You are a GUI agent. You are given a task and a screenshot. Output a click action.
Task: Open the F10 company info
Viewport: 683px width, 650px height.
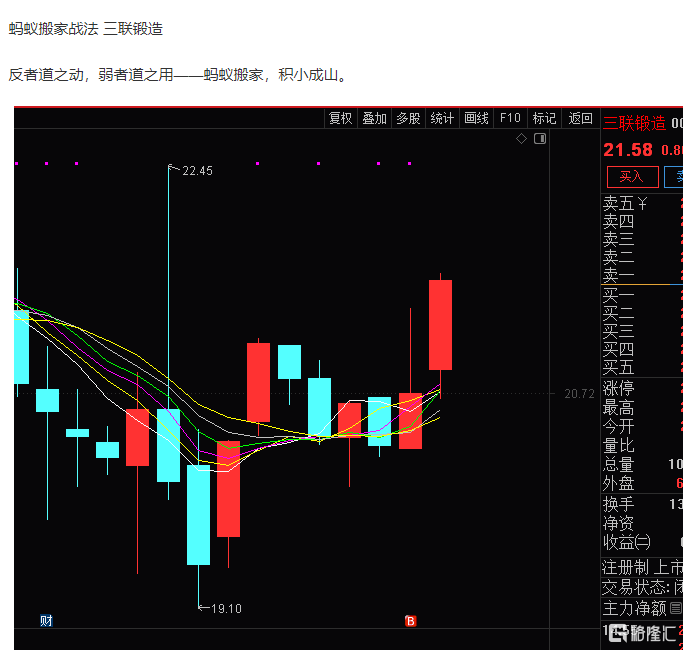[x=510, y=118]
